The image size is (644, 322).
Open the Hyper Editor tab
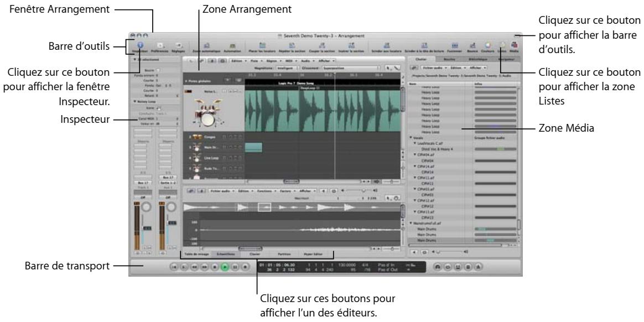click(313, 255)
